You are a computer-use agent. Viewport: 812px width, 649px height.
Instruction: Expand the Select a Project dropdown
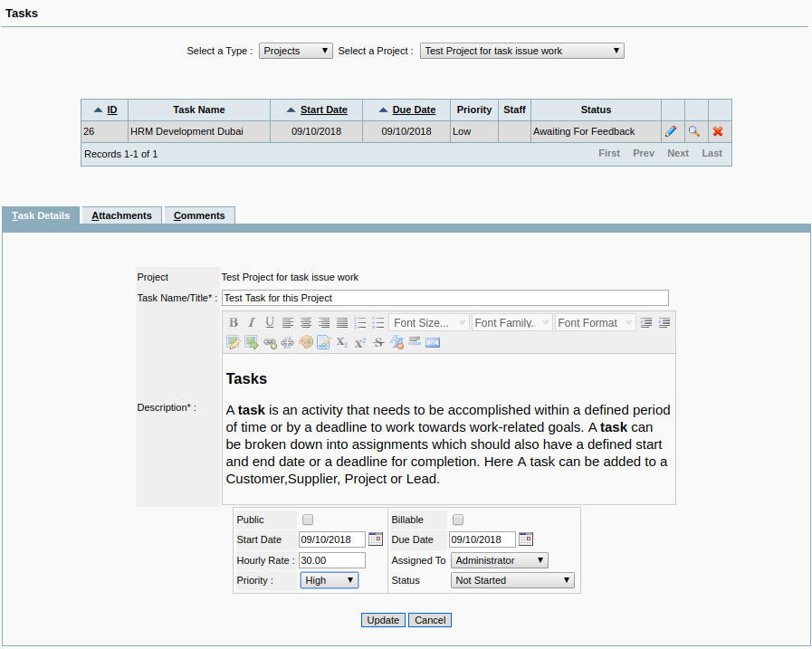click(522, 51)
